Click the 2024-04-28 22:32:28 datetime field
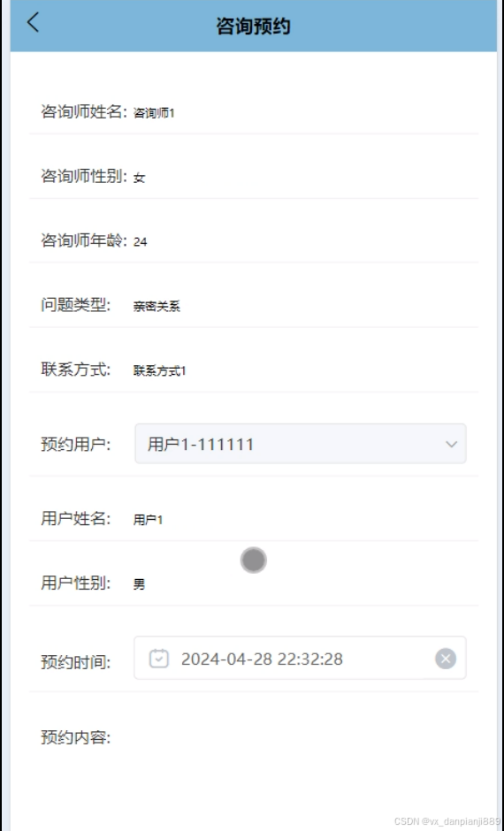Viewport: 504px width, 831px height. pos(300,658)
